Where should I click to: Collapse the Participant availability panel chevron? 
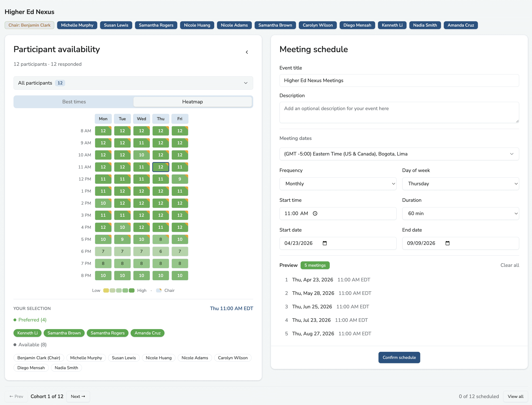[x=247, y=52]
